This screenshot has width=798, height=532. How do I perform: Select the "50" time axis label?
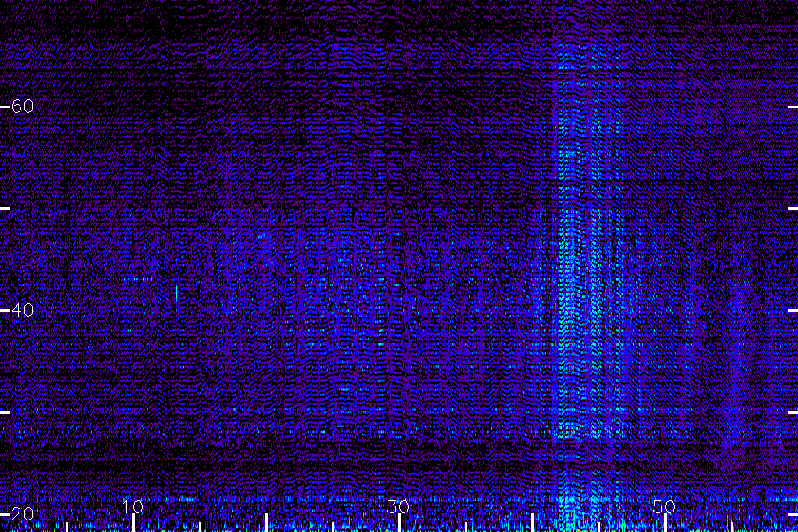click(664, 506)
